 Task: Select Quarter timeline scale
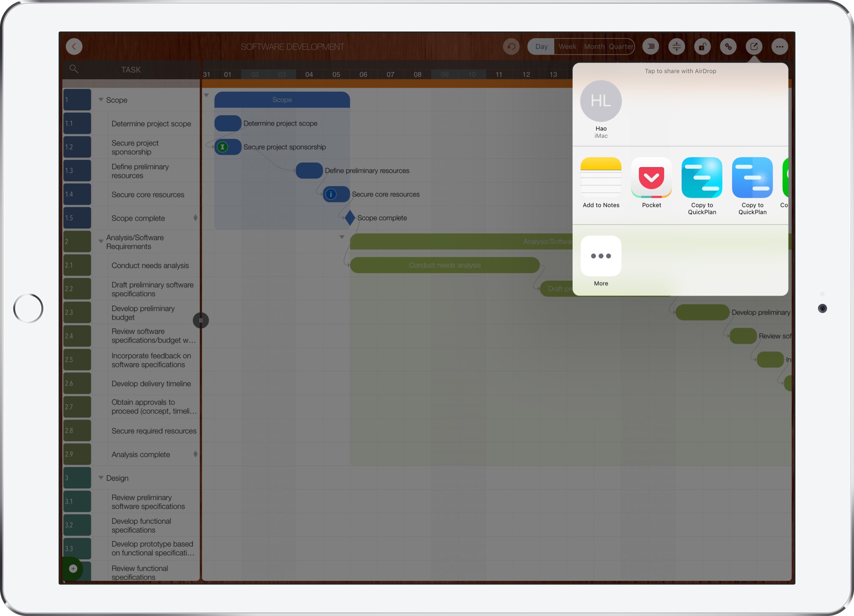pos(620,46)
